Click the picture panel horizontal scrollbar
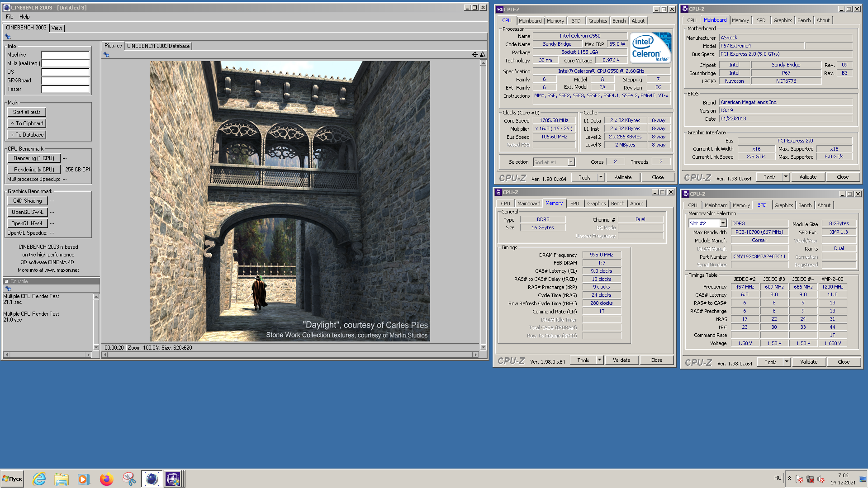Screen dimensions: 868x488 pyautogui.click(x=290, y=355)
